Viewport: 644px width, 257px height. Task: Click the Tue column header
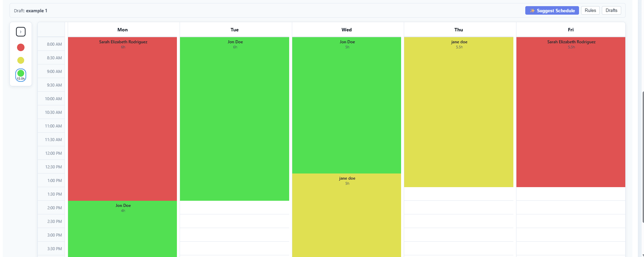pos(234,30)
